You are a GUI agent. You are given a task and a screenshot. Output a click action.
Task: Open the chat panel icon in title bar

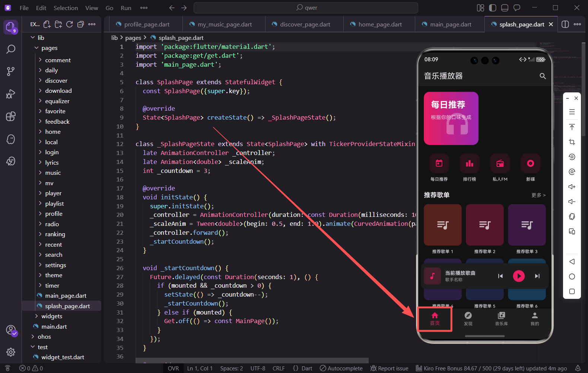coord(517,8)
